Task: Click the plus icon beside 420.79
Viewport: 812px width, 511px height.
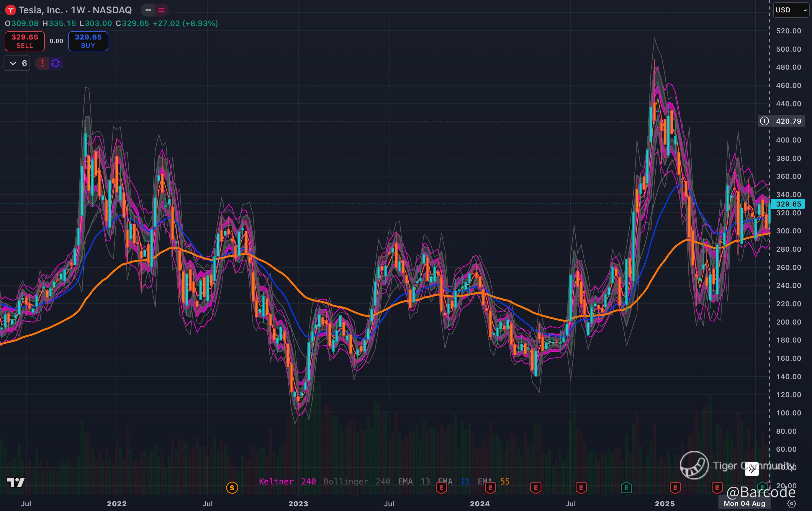Action: coord(764,121)
